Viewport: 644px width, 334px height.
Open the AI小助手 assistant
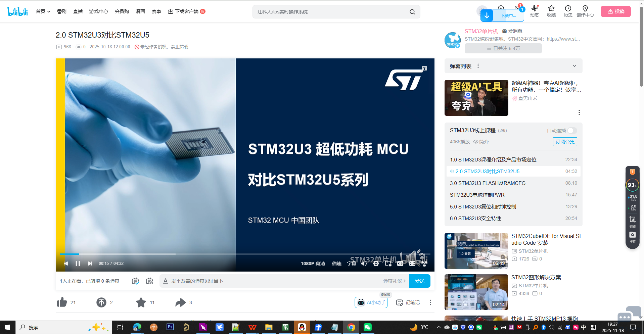click(x=371, y=302)
